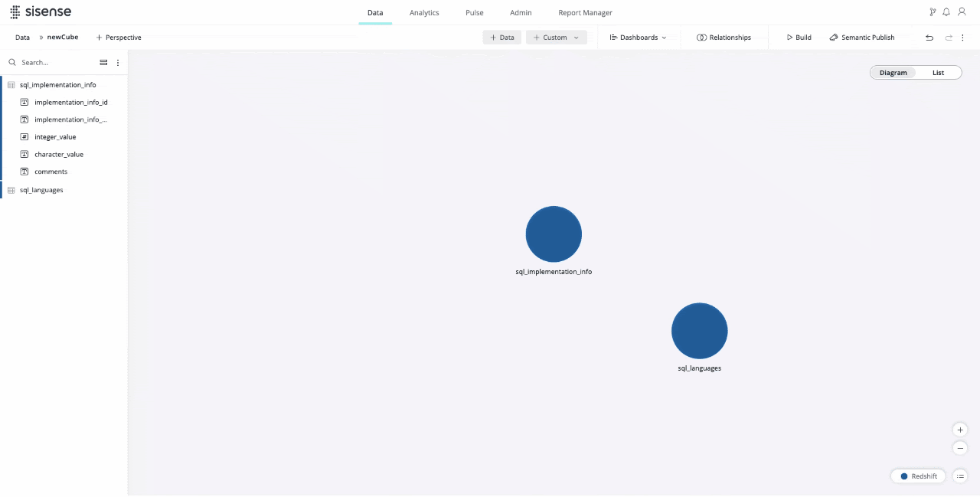Click the Semantic Publish button
This screenshot has height=497, width=980.
pyautogui.click(x=861, y=38)
